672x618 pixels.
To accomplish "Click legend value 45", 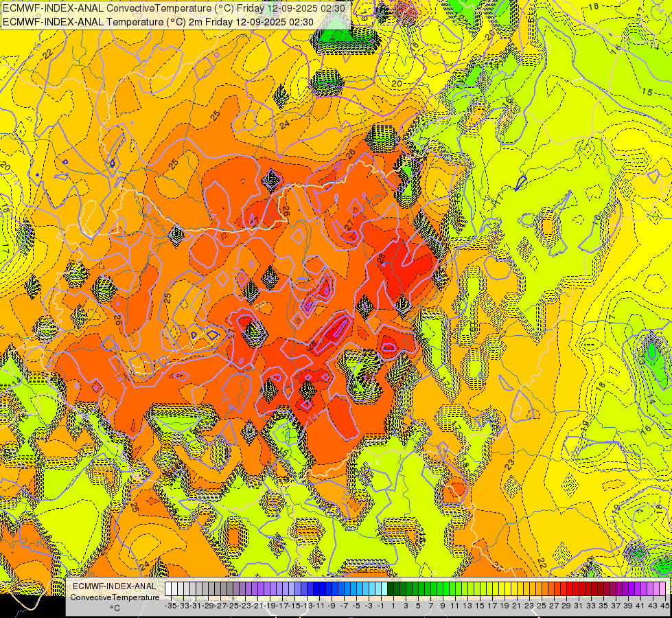I will point(664,606).
